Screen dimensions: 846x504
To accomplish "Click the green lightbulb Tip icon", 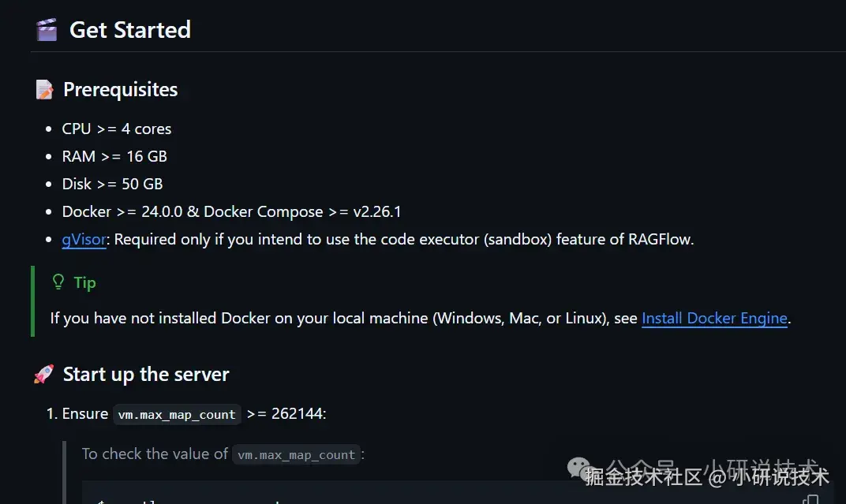I will tap(58, 282).
